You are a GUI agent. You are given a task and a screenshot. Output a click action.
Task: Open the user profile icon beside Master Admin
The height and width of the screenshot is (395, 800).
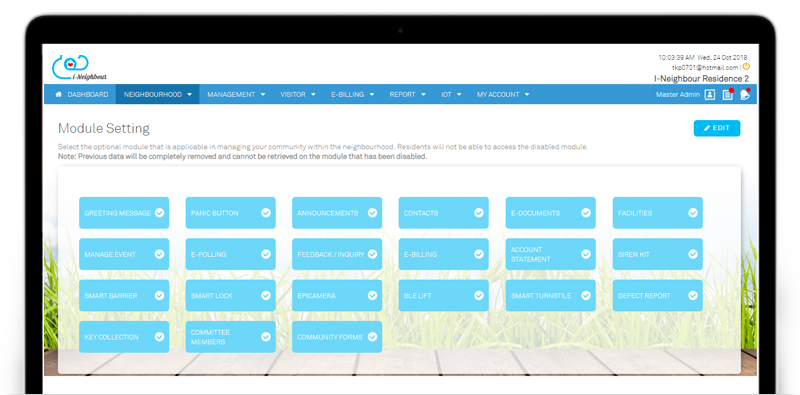click(710, 94)
